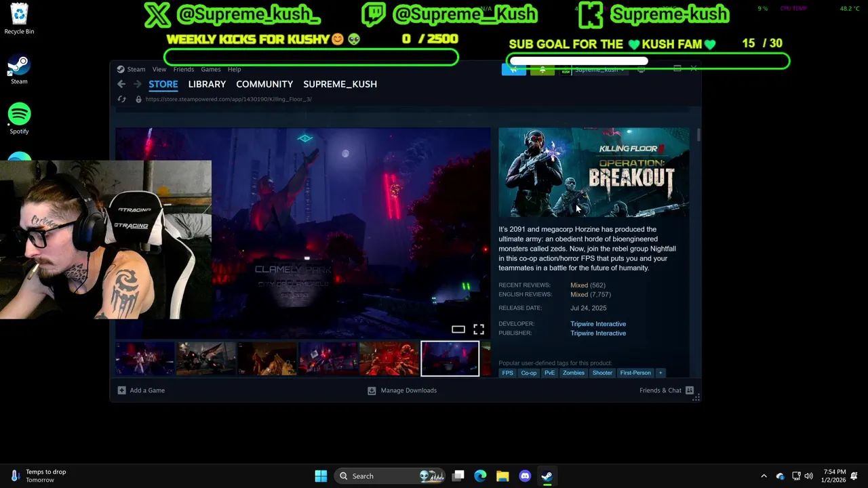
Task: Open the network tray icon
Action: [x=796, y=476]
